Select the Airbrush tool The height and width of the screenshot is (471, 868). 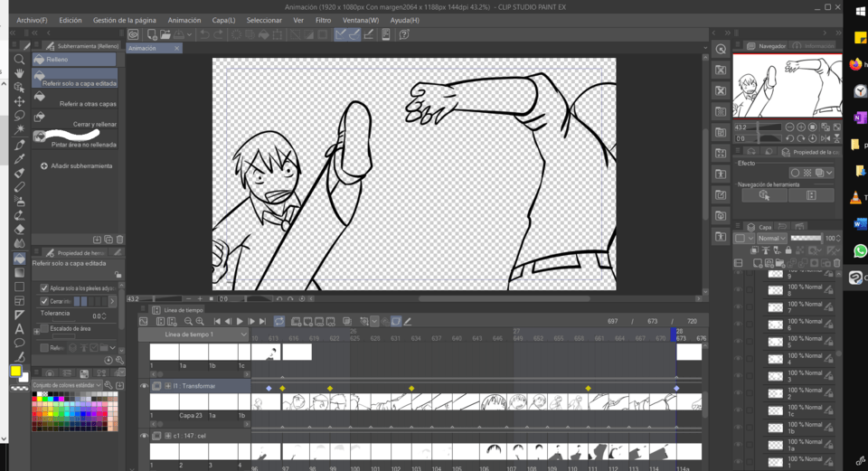[x=19, y=202]
